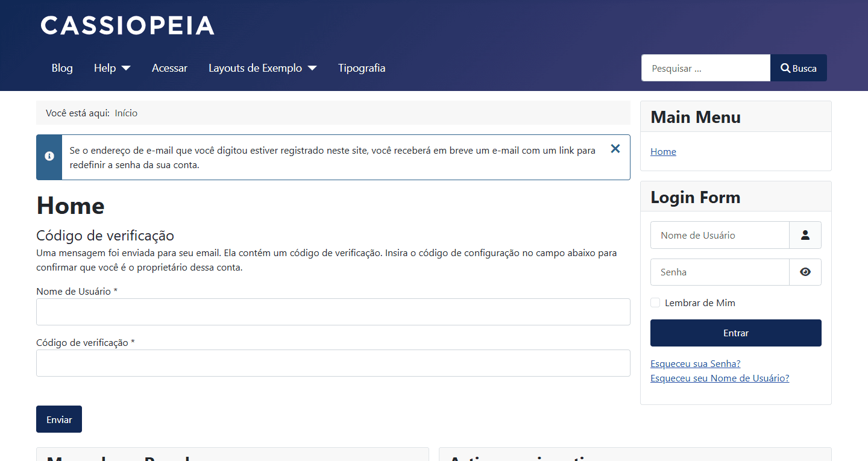Open the Esqueceu seu Nome de Usuário link
This screenshot has height=461, width=868.
click(x=720, y=378)
